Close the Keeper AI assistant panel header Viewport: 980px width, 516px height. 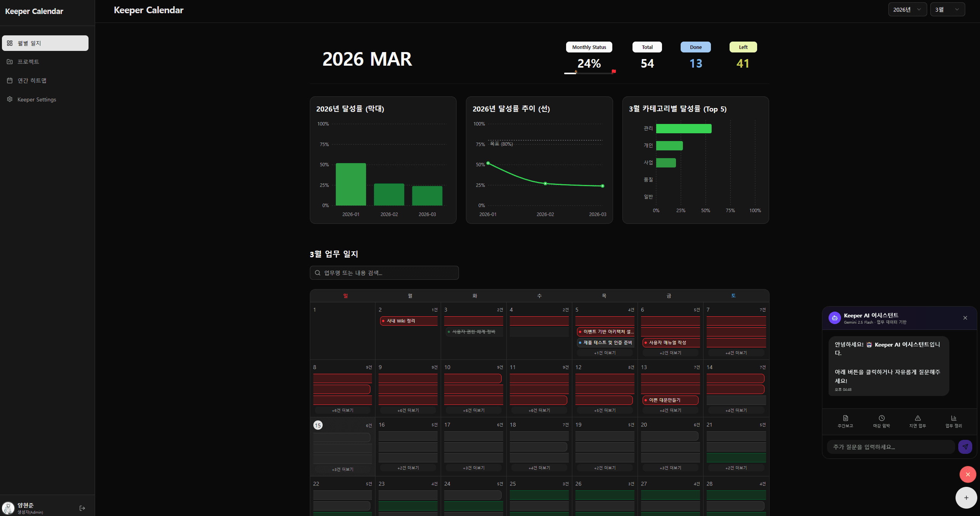[x=965, y=318]
